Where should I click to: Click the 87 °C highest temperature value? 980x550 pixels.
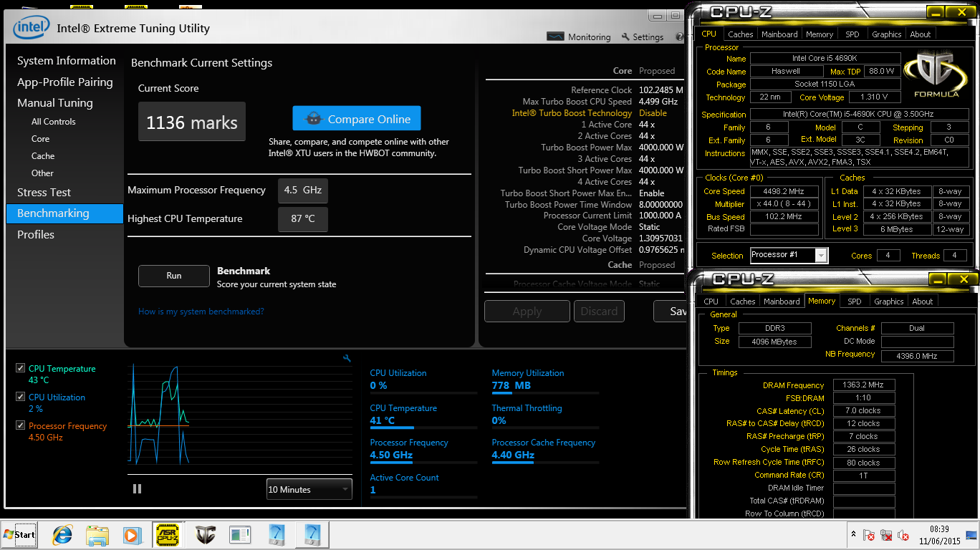pyautogui.click(x=303, y=219)
